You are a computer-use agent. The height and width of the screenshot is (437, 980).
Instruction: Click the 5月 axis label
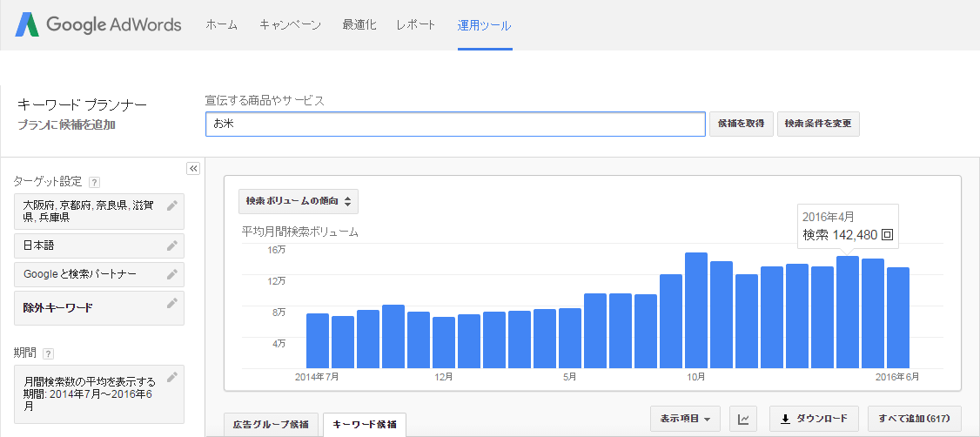[569, 377]
